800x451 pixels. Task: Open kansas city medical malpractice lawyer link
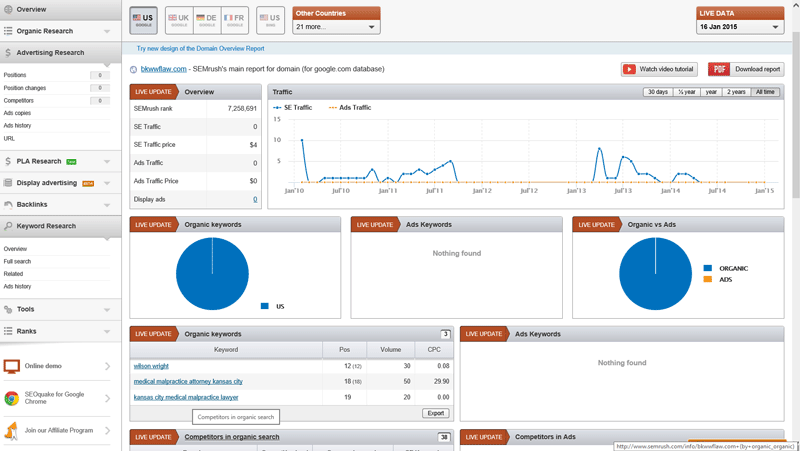click(186, 397)
